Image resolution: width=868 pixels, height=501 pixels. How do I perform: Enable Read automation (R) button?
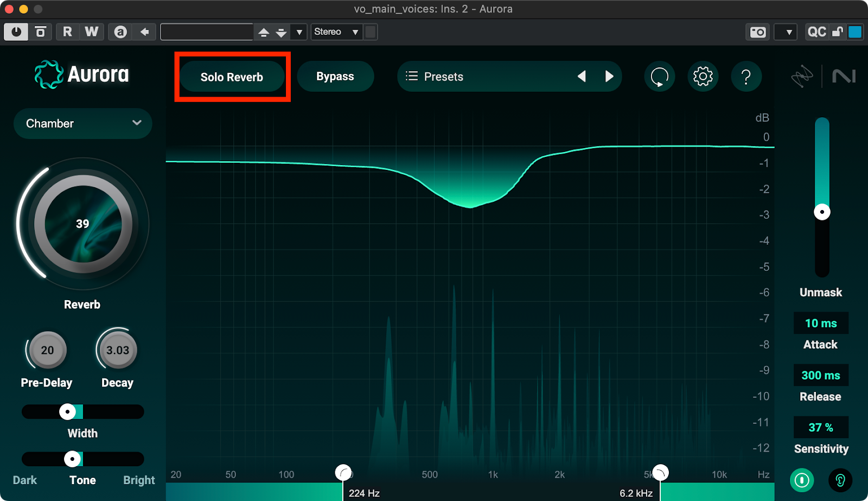pos(67,31)
